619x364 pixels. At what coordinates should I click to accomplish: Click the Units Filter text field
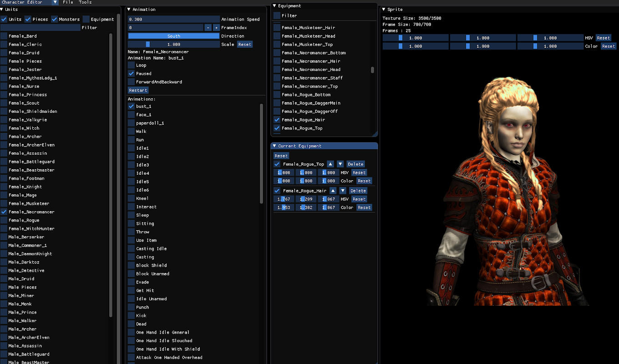41,28
